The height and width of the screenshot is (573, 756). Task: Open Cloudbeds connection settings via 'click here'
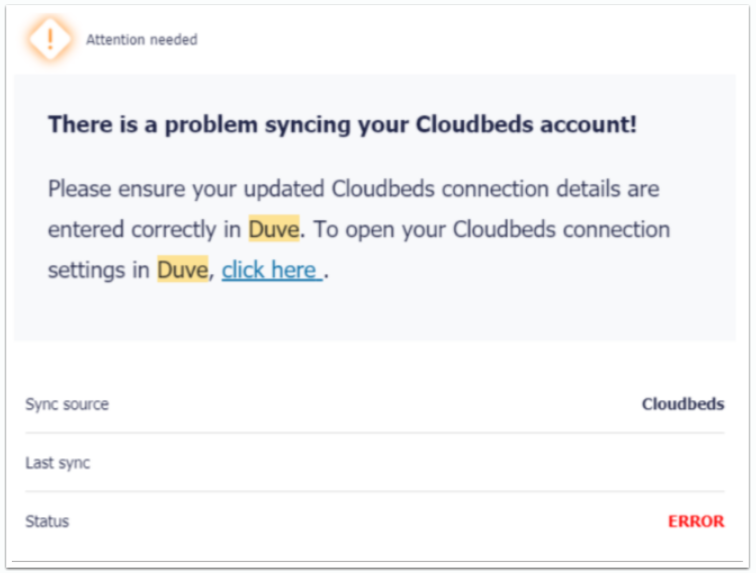coord(271,270)
